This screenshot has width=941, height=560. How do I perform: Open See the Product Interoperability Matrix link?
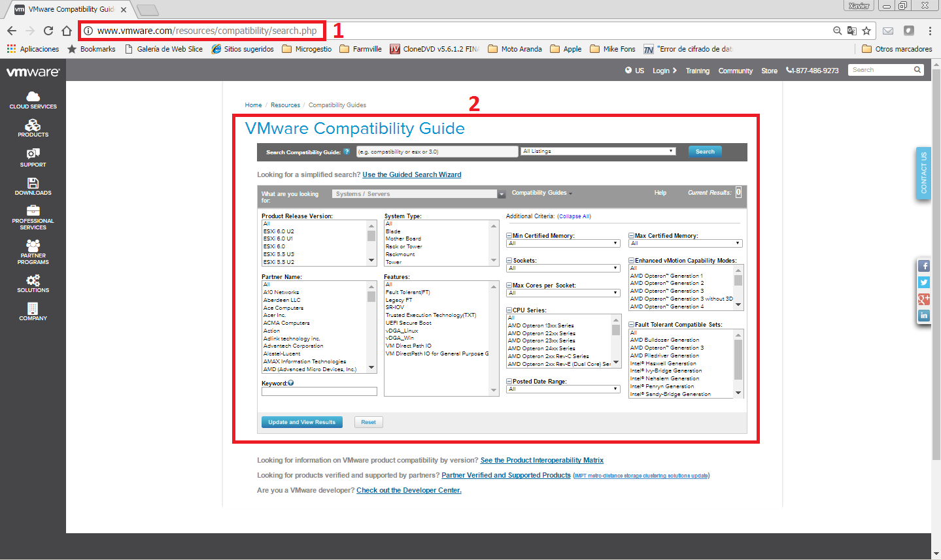(x=542, y=460)
